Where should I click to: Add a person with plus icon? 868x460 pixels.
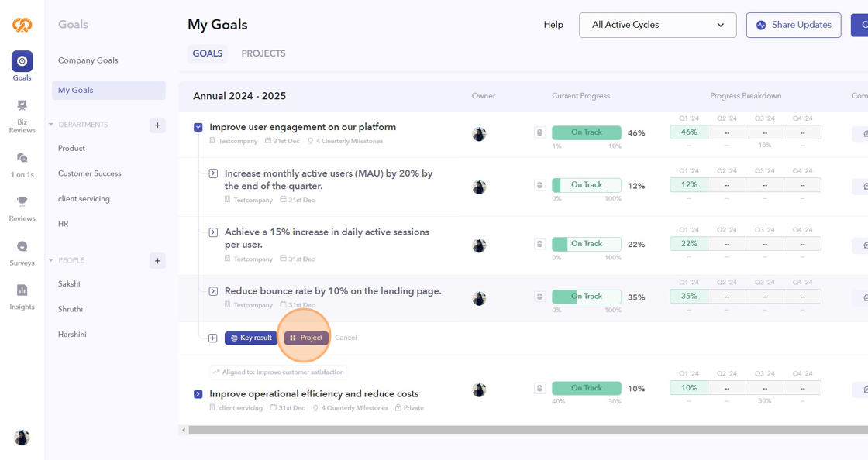click(x=157, y=261)
